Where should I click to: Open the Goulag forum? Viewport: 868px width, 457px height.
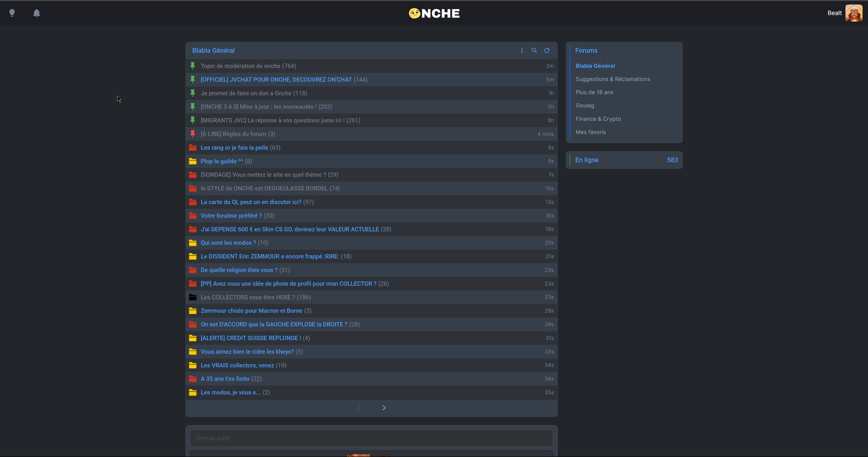(585, 105)
